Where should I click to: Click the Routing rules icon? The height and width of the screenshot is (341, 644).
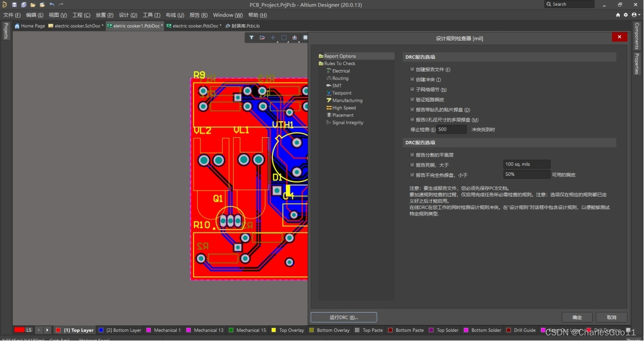[x=329, y=78]
